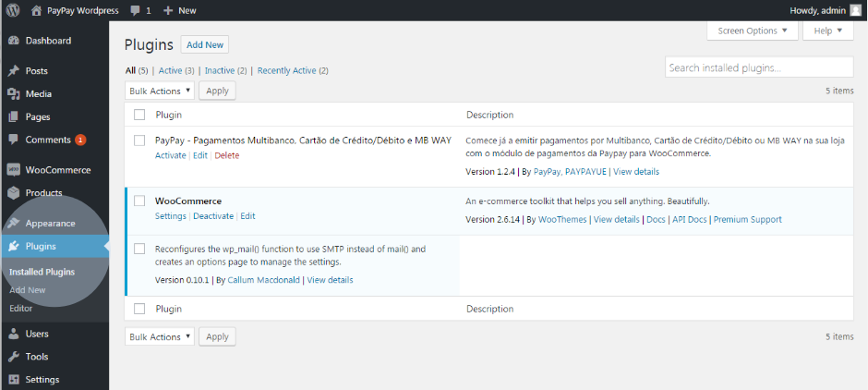The height and width of the screenshot is (390, 868).
Task: Expand the Help panel
Action: point(828,31)
